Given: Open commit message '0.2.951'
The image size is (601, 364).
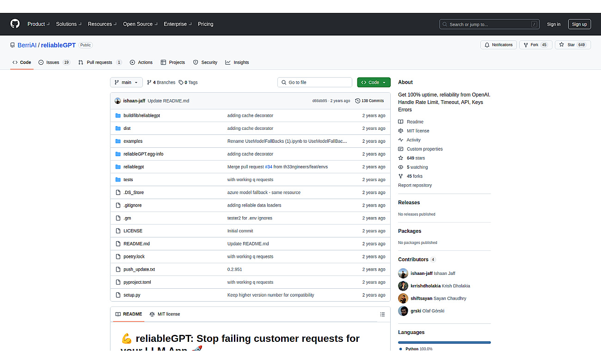Looking at the screenshot, I should pos(234,269).
